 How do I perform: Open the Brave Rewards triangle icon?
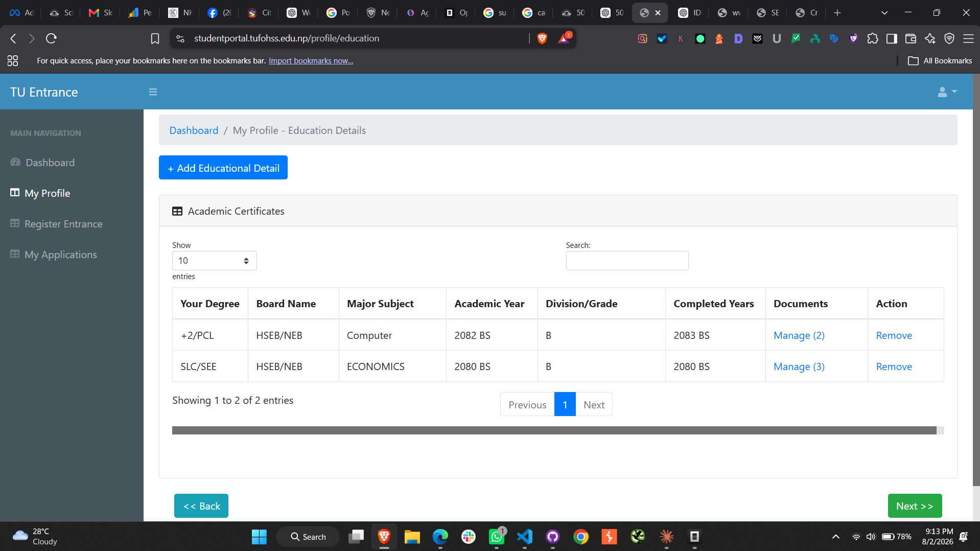(x=564, y=38)
